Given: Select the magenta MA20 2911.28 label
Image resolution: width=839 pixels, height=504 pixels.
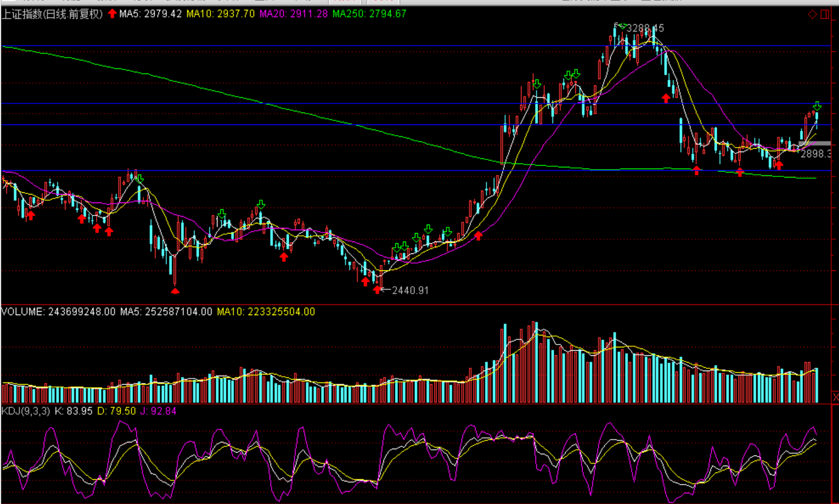Looking at the screenshot, I should coord(293,14).
